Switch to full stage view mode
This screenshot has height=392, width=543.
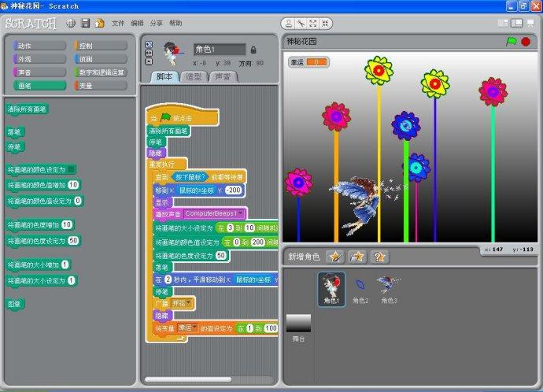click(517, 23)
